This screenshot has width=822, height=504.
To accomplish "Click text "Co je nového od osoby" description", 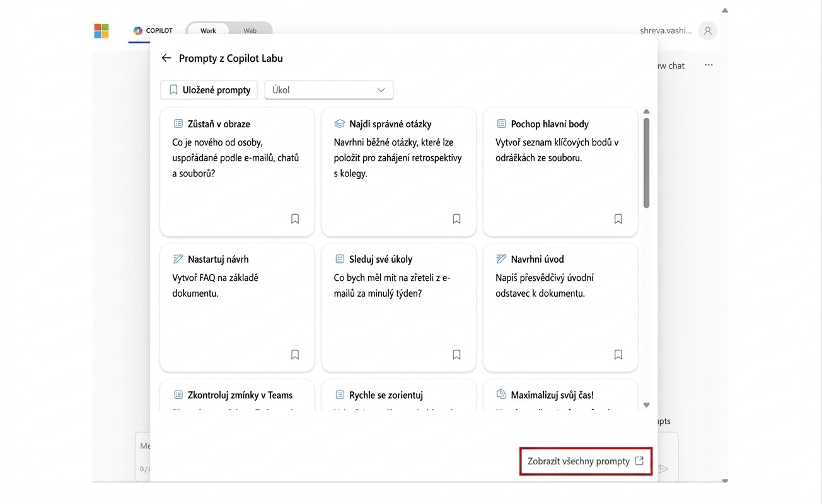I will [x=236, y=157].
